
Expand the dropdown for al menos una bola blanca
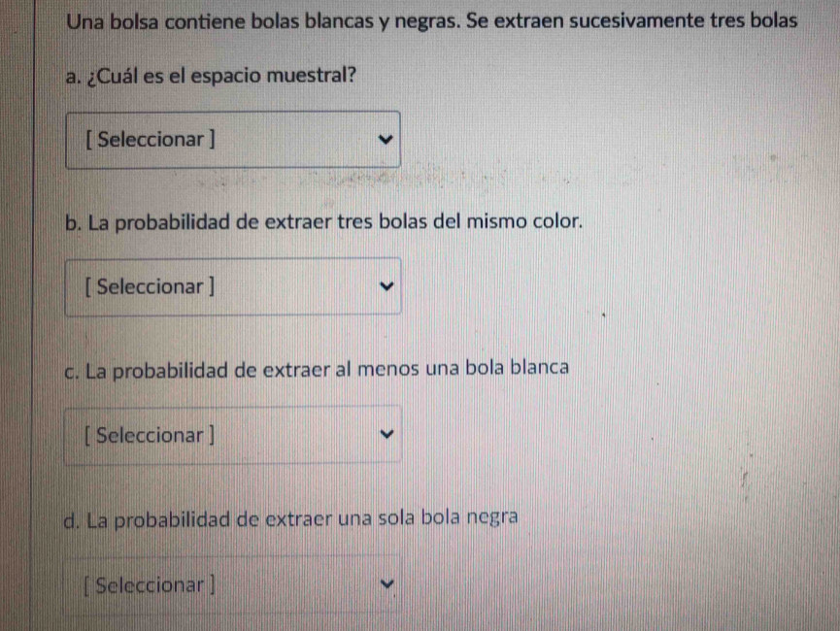tap(233, 434)
